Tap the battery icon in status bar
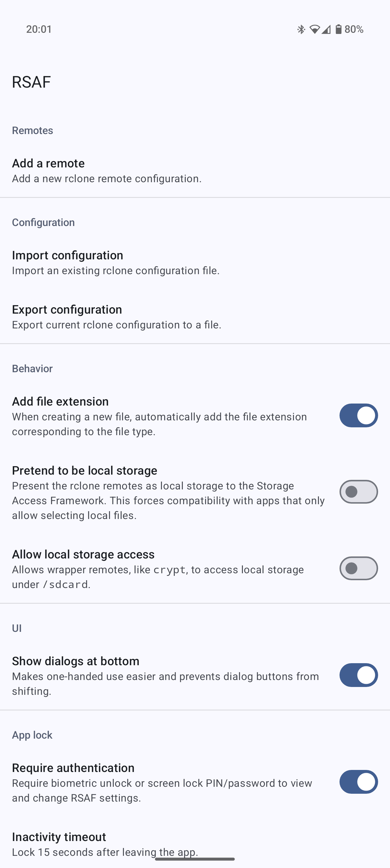Viewport: 390px width, 868px height. pos(338,29)
